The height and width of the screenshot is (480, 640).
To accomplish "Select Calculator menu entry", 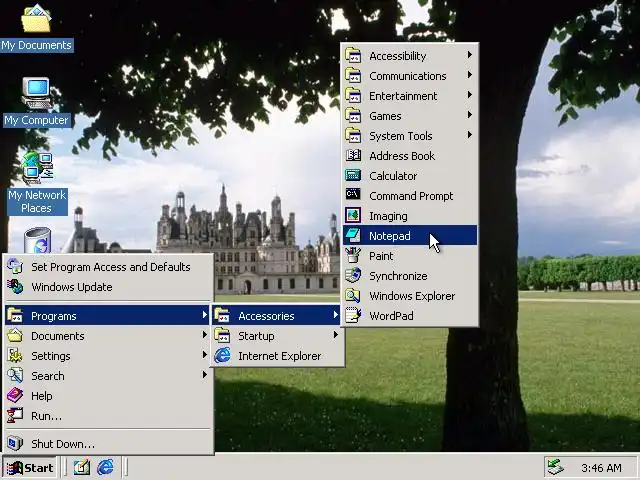I will [x=410, y=176].
